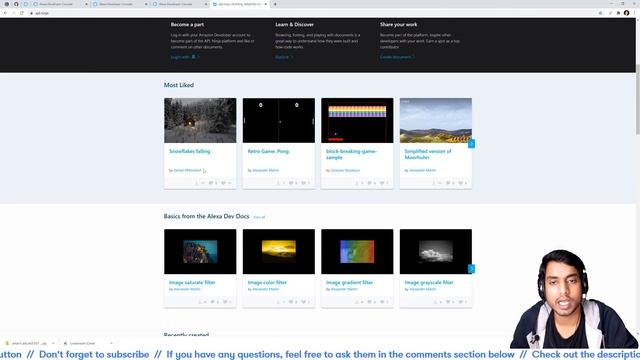Viewport: 640px width, 360px height.
Task: Click Create document link under Share your work
Action: (397, 57)
